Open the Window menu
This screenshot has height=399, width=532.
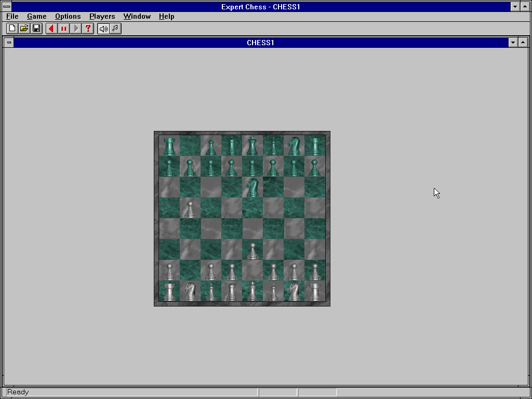tap(137, 16)
